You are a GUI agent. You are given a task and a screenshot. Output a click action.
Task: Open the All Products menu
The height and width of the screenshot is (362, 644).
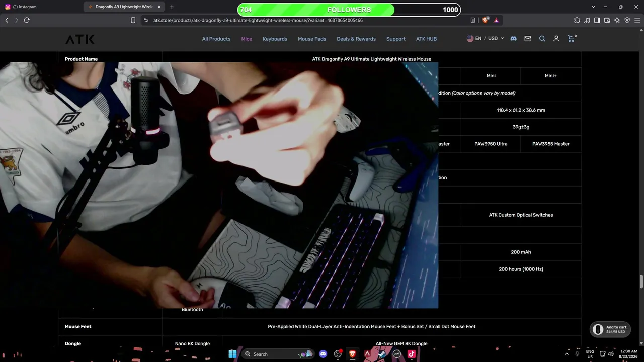216,39
